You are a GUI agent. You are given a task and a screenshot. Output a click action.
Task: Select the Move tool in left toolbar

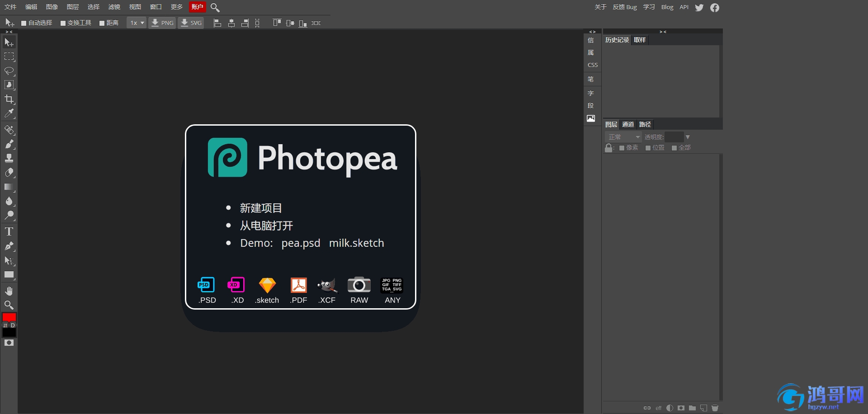pos(9,42)
